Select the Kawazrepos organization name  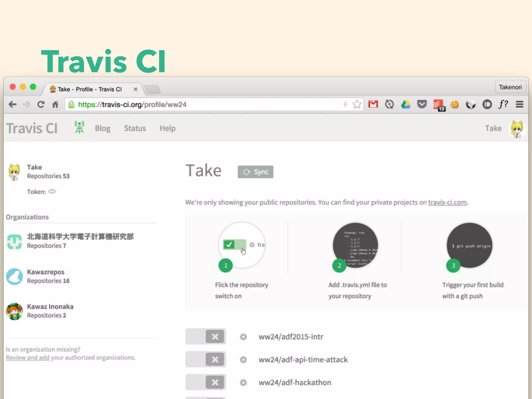click(46, 272)
